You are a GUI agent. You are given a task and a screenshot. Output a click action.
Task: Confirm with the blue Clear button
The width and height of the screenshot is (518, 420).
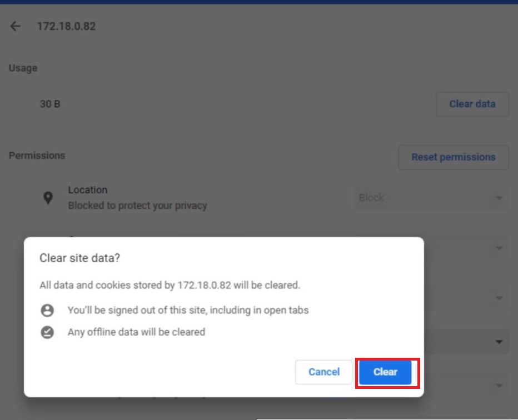[385, 372]
